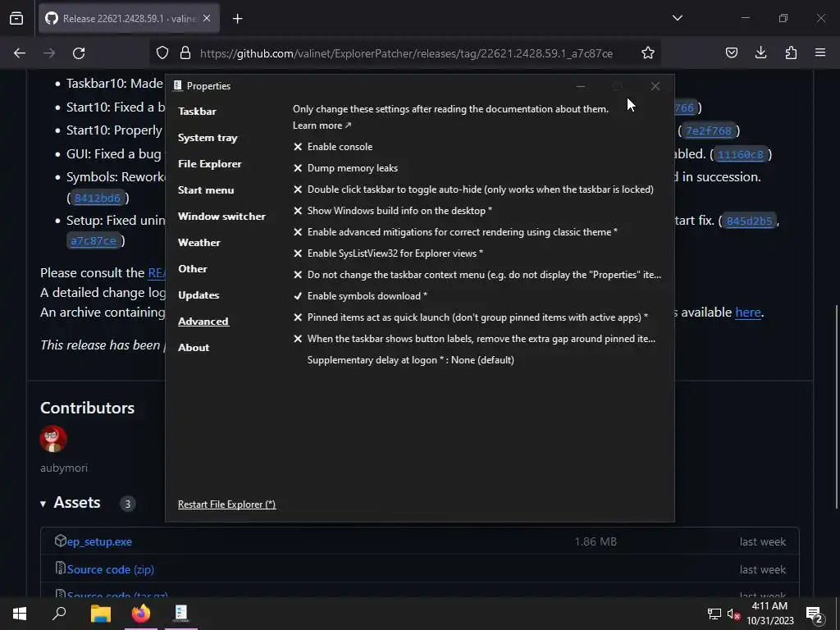Screen dimensions: 840x630
Task: Open the File Explorer settings section
Action: pos(209,164)
